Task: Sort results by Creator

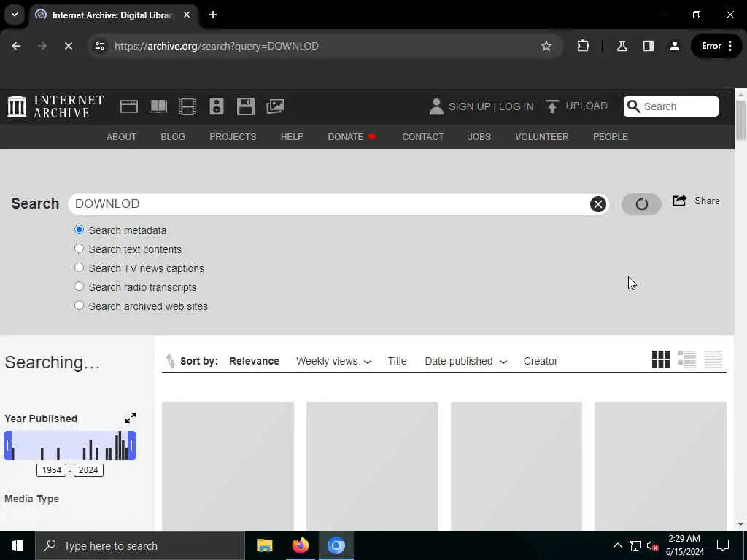Action: click(541, 361)
